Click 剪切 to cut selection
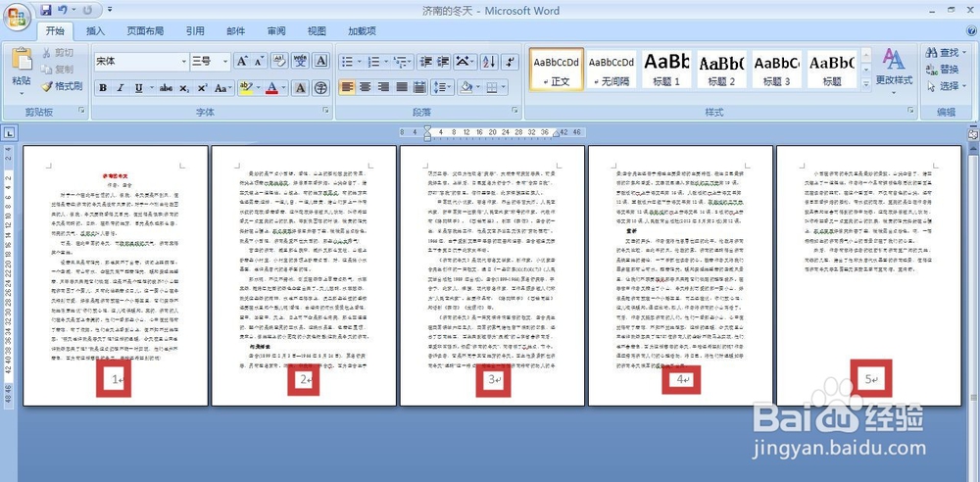This screenshot has width=980, height=482. click(58, 53)
